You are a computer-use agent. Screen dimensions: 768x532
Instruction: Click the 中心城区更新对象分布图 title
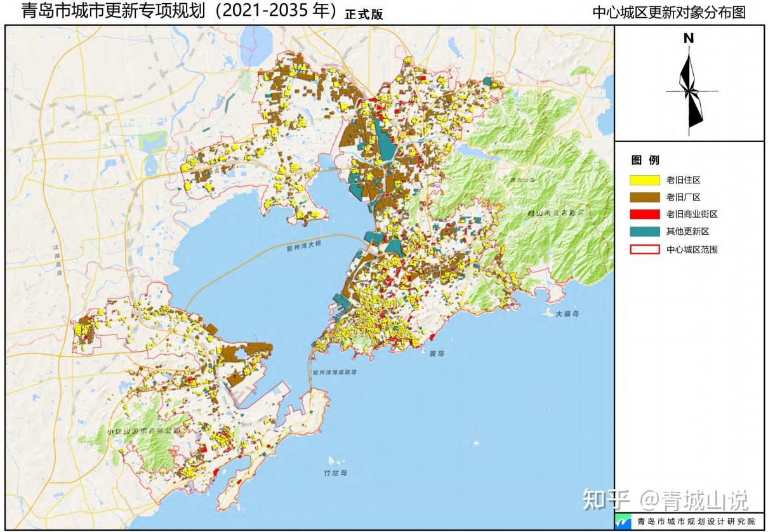tap(668, 12)
